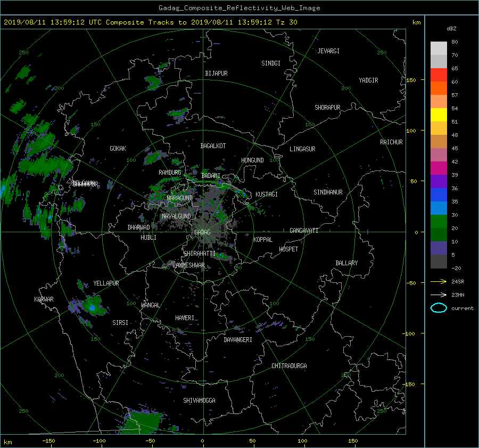
Task: Click the SHORAPUR city label
Action: (x=327, y=108)
